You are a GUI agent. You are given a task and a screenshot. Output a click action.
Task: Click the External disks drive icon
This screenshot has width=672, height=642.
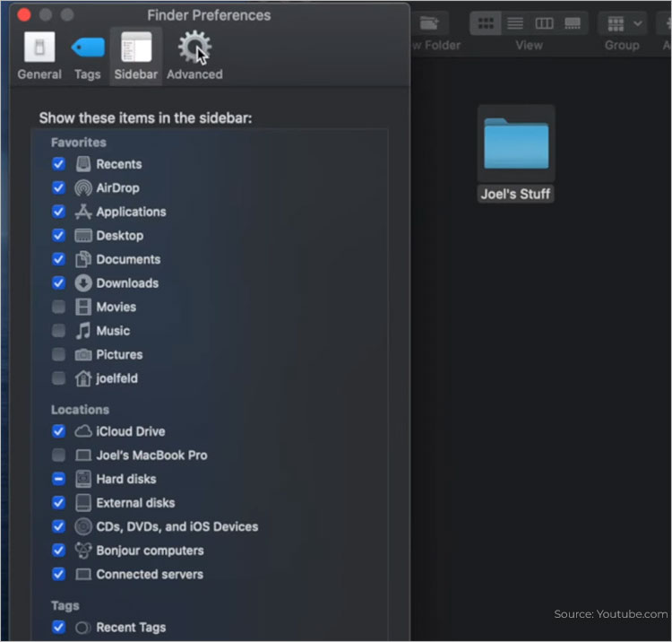click(83, 503)
